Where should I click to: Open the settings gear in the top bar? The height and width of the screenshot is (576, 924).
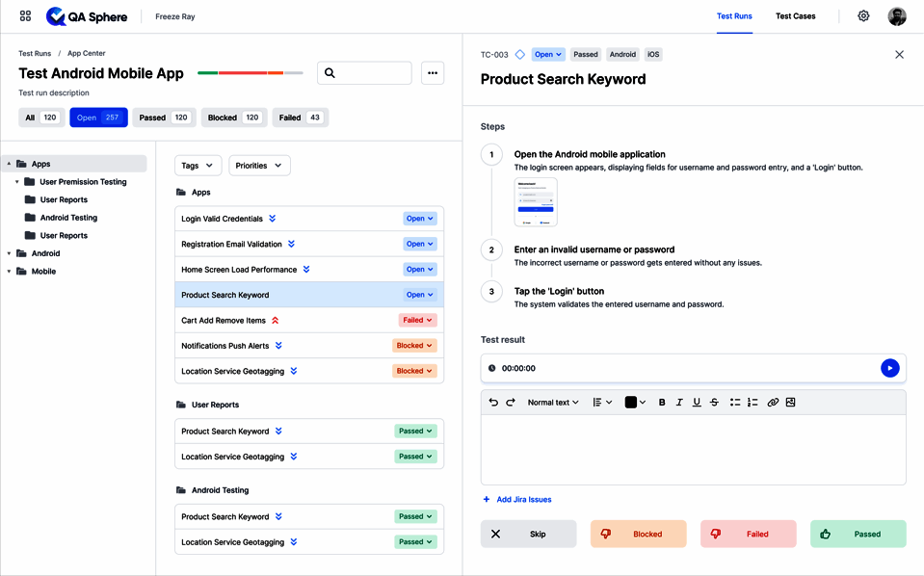[x=863, y=16]
